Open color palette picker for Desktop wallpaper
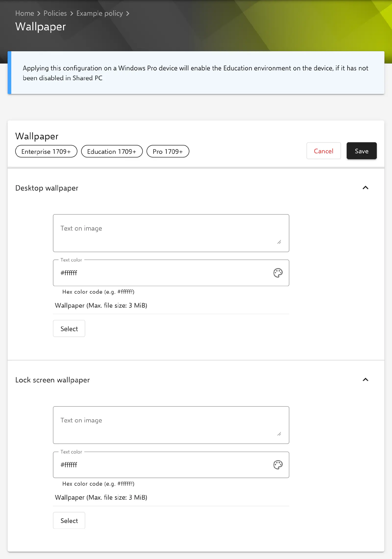 [278, 273]
